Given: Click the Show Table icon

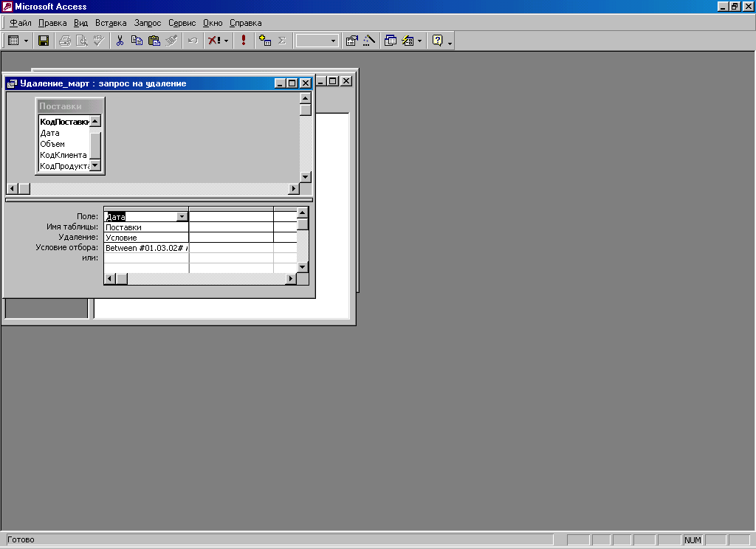Looking at the screenshot, I should 265,41.
